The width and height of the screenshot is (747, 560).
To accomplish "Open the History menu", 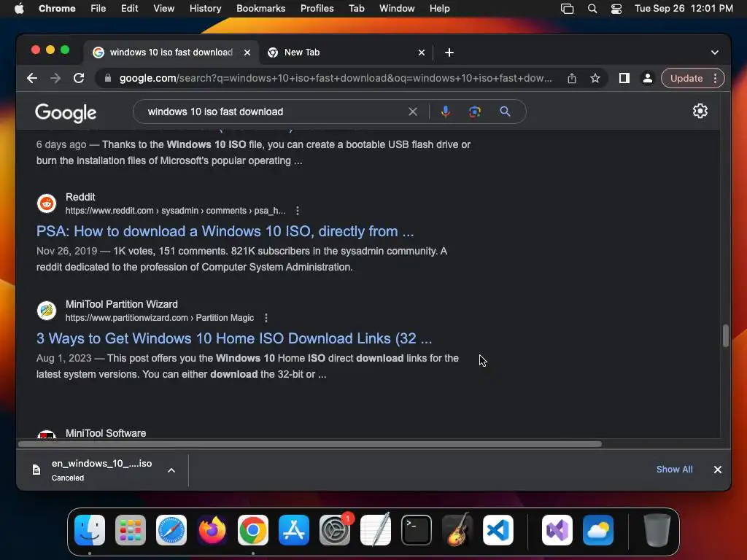I will 205,9.
